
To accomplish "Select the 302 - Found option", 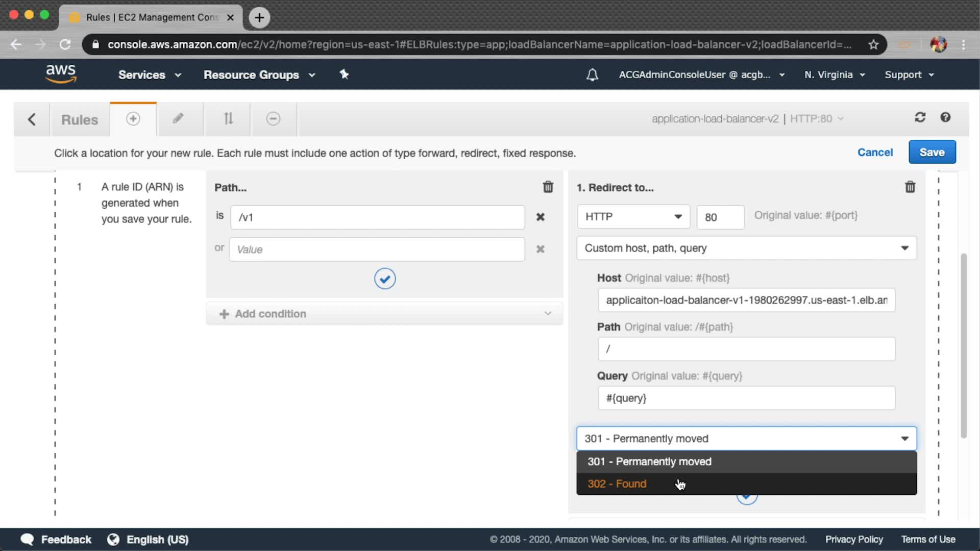I will [617, 484].
